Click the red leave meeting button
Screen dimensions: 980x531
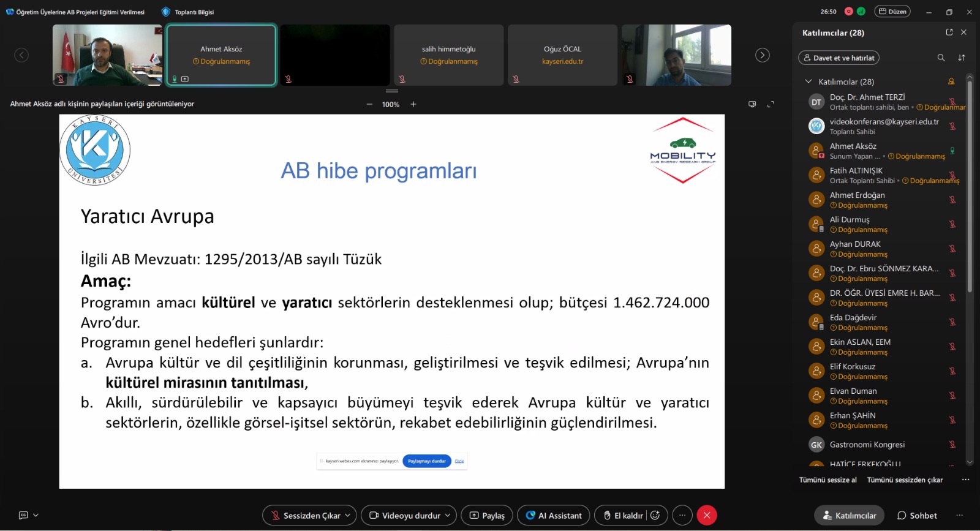(706, 516)
